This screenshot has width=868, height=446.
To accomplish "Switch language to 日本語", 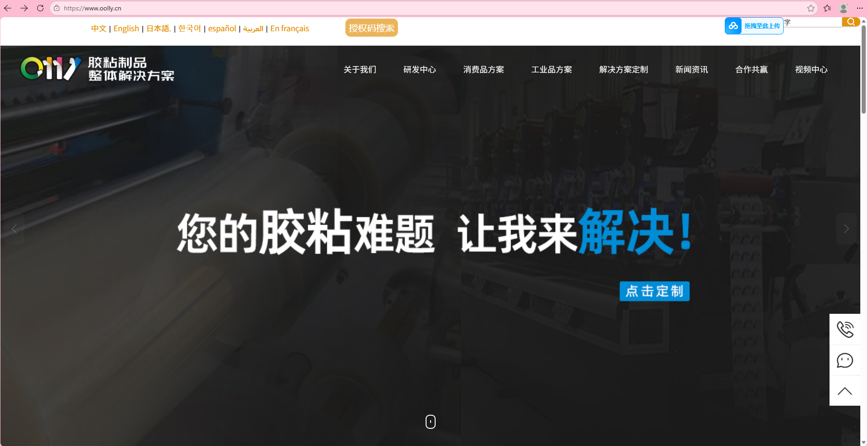I will [x=159, y=29].
